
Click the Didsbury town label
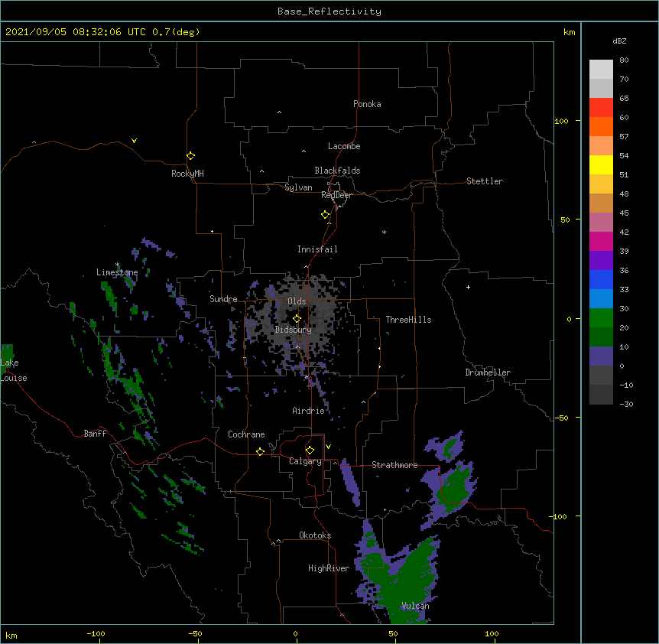point(294,330)
